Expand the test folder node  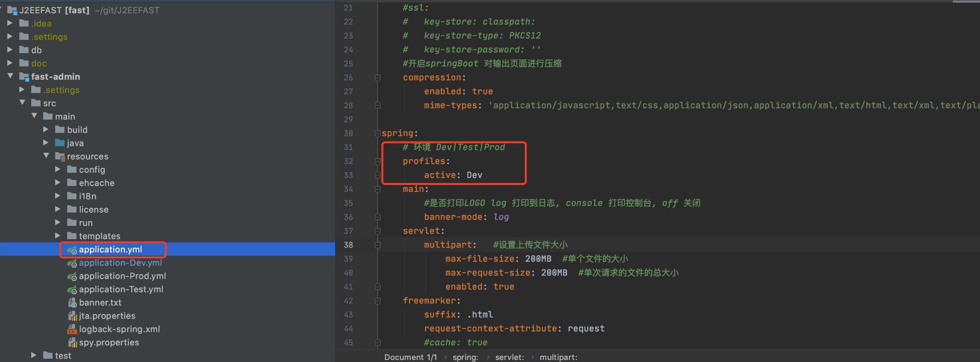click(34, 356)
